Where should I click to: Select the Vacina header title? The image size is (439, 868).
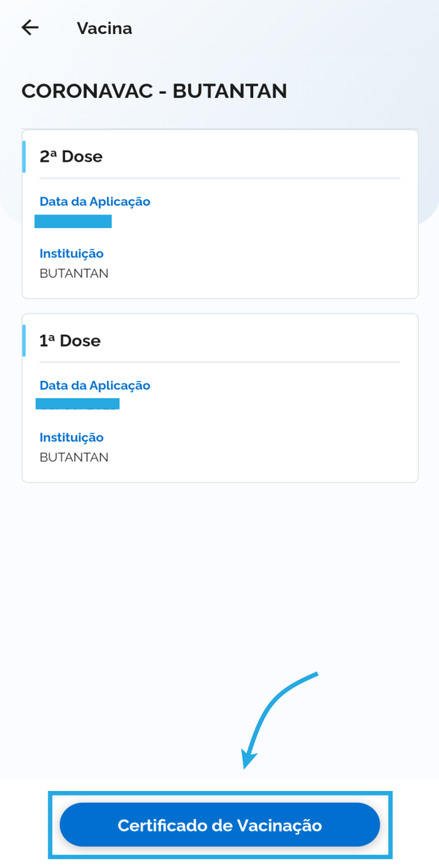coord(104,29)
